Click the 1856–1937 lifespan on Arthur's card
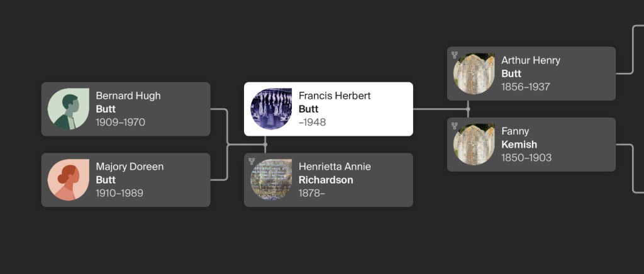This screenshot has width=644, height=274. pyautogui.click(x=525, y=87)
